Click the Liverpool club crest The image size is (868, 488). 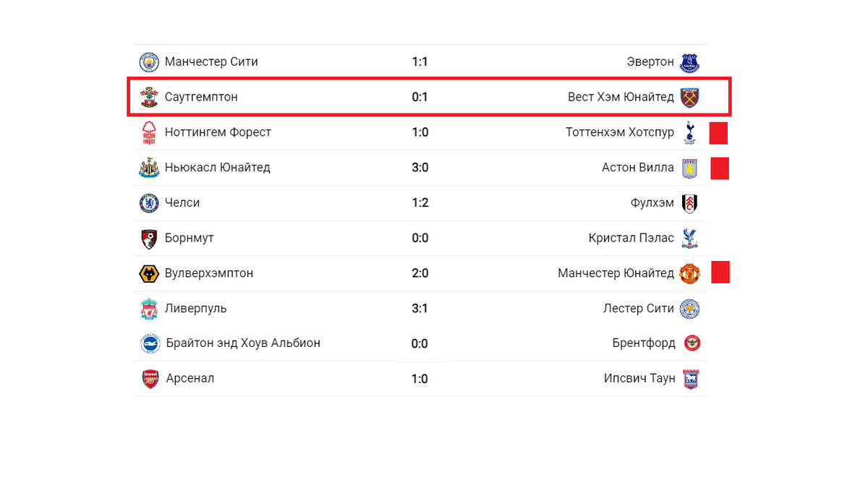(149, 309)
